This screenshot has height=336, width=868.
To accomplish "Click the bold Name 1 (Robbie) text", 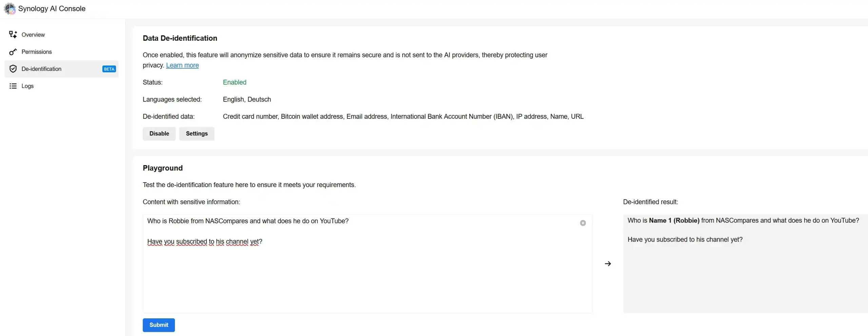I will coord(674,221).
